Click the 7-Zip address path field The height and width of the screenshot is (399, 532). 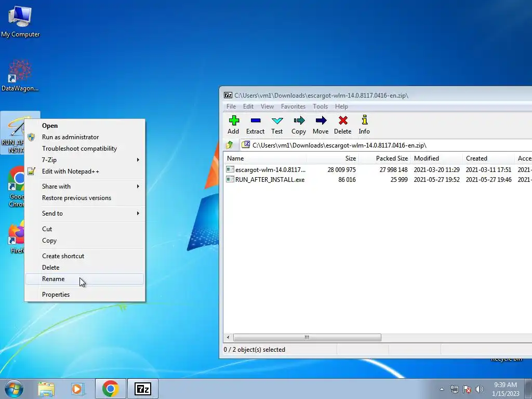point(386,145)
